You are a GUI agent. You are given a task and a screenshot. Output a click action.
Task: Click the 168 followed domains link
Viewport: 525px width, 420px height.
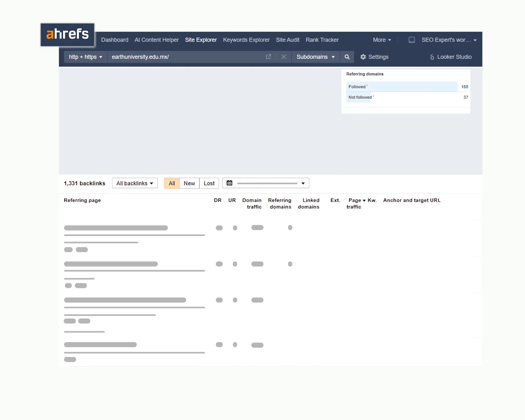pos(464,87)
